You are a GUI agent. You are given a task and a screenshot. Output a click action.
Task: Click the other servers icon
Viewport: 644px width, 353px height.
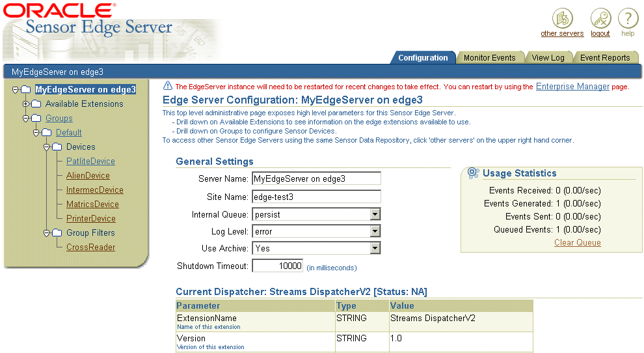(562, 18)
